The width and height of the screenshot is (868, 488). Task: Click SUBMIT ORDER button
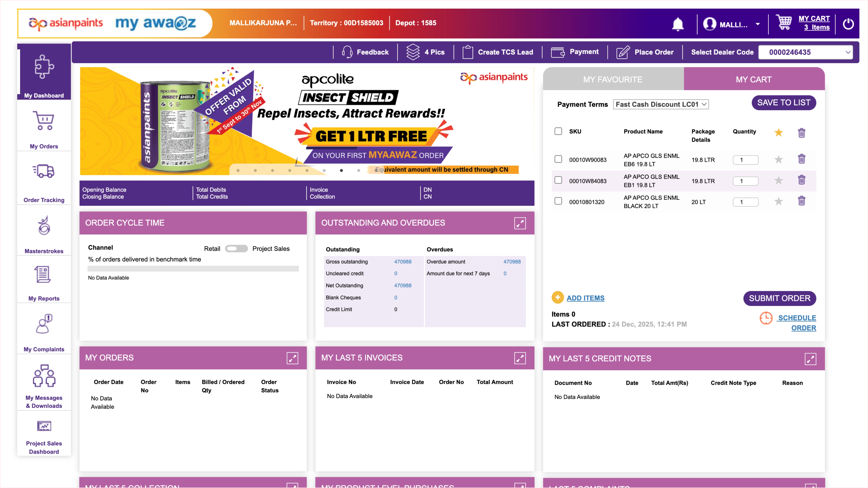pos(780,298)
